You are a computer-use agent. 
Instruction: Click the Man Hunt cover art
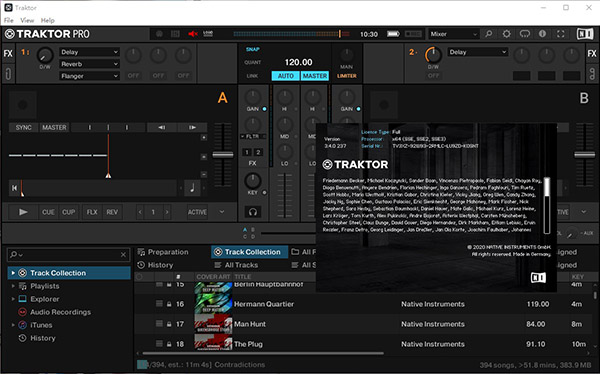[x=213, y=324]
